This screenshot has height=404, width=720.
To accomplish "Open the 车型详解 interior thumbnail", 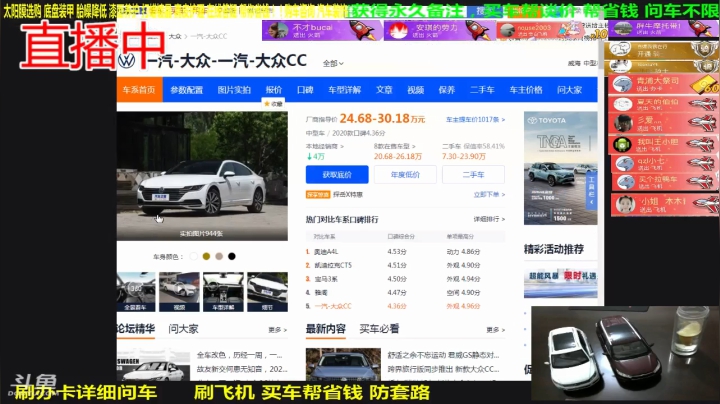I will tap(223, 292).
